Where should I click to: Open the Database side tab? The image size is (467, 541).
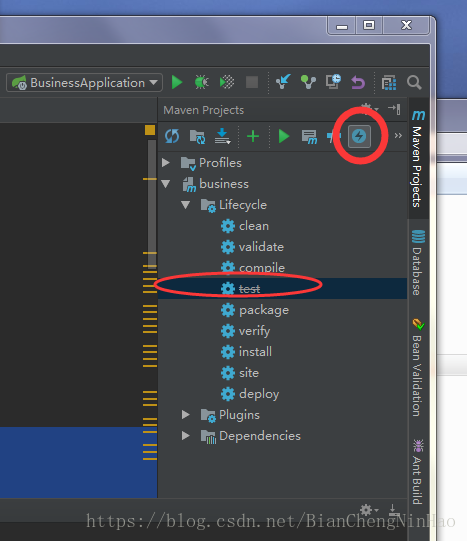pyautogui.click(x=418, y=263)
